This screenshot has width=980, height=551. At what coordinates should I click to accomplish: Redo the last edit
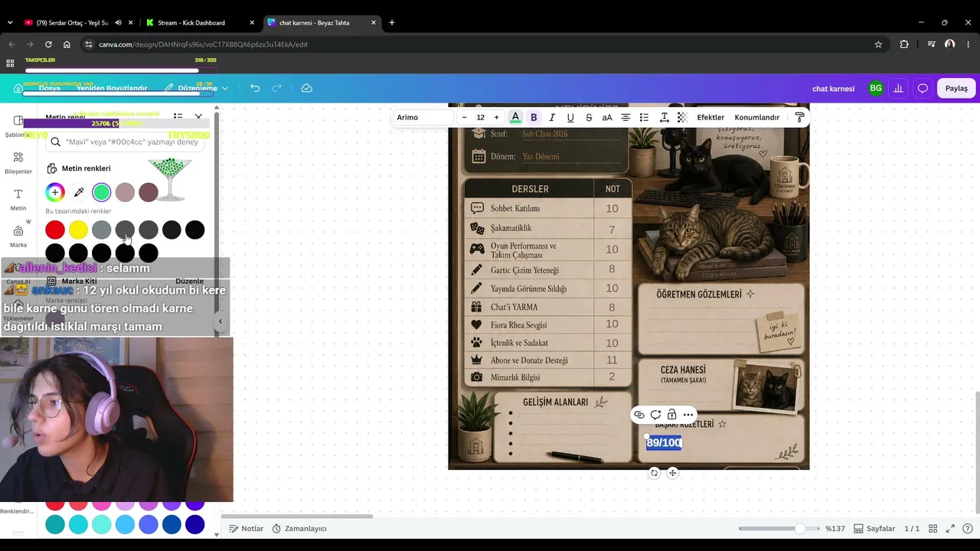tap(277, 88)
